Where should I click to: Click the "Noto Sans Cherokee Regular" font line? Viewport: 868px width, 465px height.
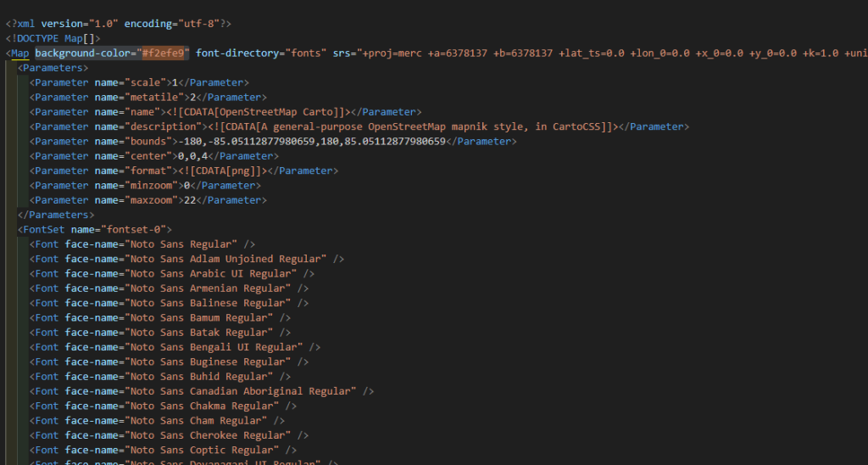209,435
